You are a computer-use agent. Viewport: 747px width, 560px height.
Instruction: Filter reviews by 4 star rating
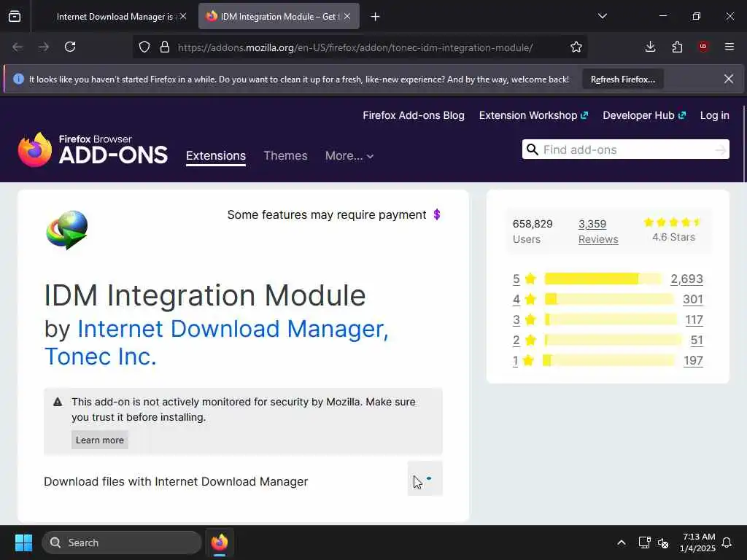pyautogui.click(x=516, y=300)
